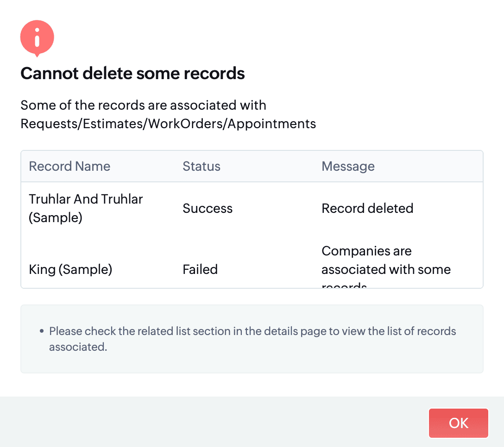Click the Requests/Estimates/WorkOrders/Appointments text

168,124
